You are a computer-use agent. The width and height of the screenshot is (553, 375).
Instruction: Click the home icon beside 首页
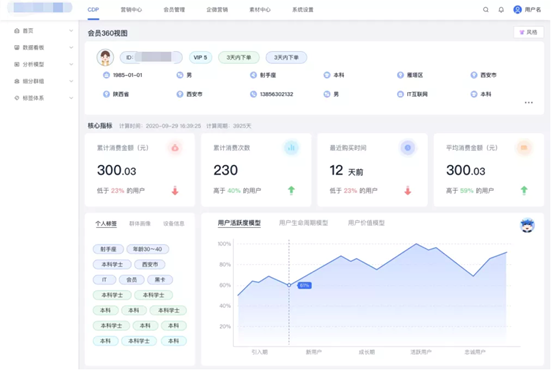point(17,31)
